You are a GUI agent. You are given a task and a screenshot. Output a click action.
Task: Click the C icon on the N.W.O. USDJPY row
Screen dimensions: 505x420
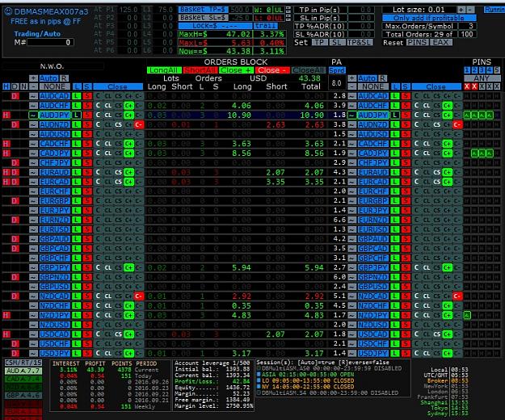tap(98, 354)
